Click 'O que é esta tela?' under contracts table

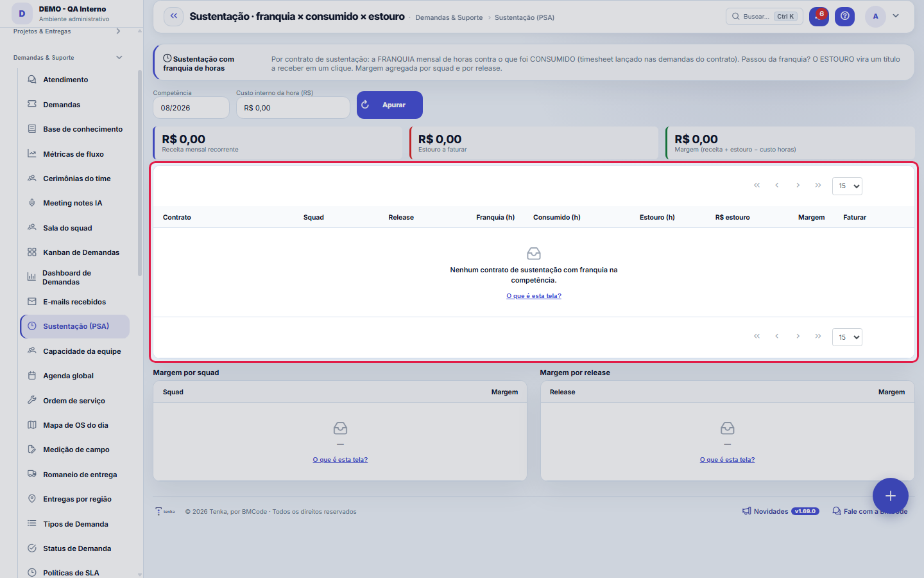pyautogui.click(x=534, y=296)
